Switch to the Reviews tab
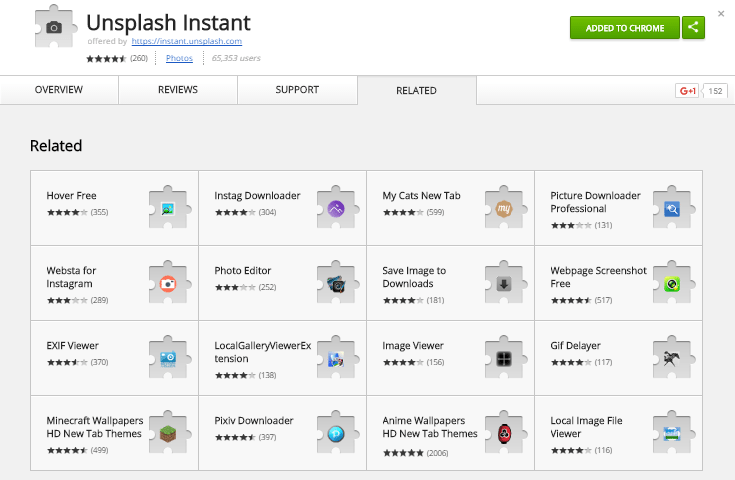The image size is (735, 480). (x=178, y=90)
